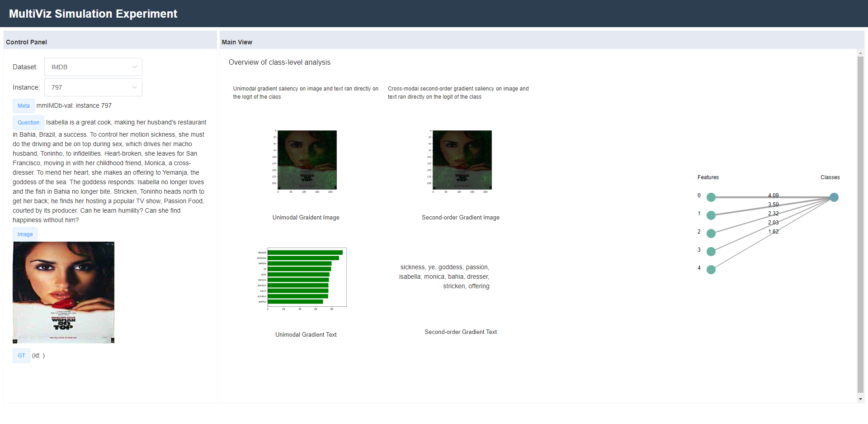Select feature node 3 in the graph
Image resolution: width=868 pixels, height=424 pixels.
711,252
